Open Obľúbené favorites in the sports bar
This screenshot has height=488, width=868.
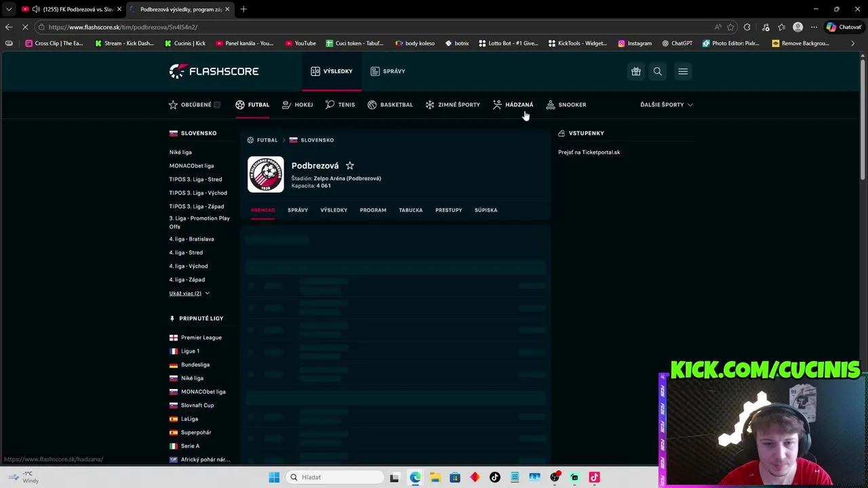click(x=195, y=104)
